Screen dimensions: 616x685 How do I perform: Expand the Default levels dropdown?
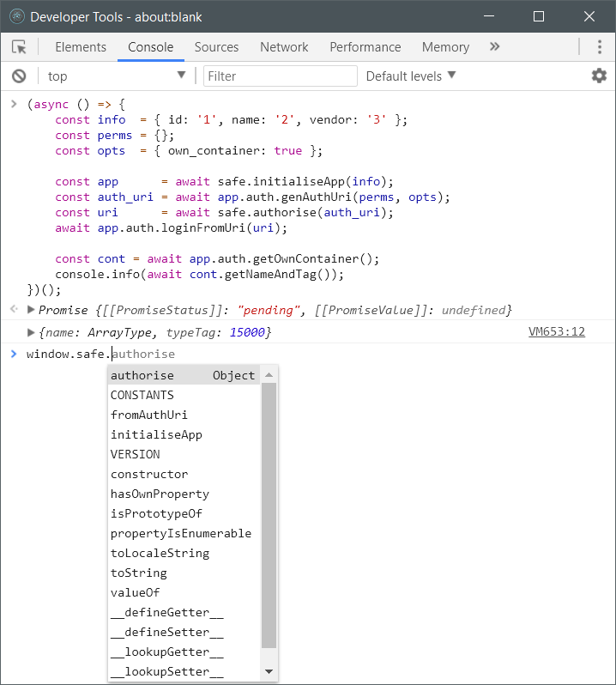point(411,76)
